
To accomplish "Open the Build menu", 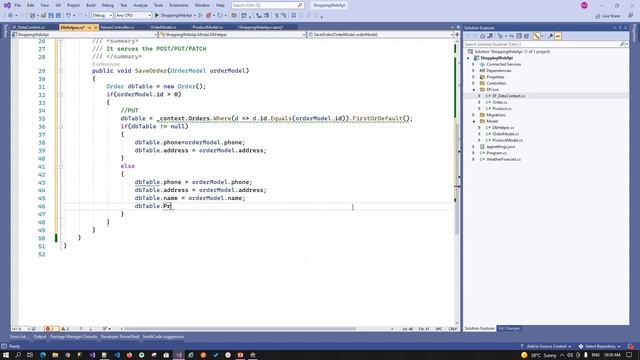I will [x=91, y=5].
